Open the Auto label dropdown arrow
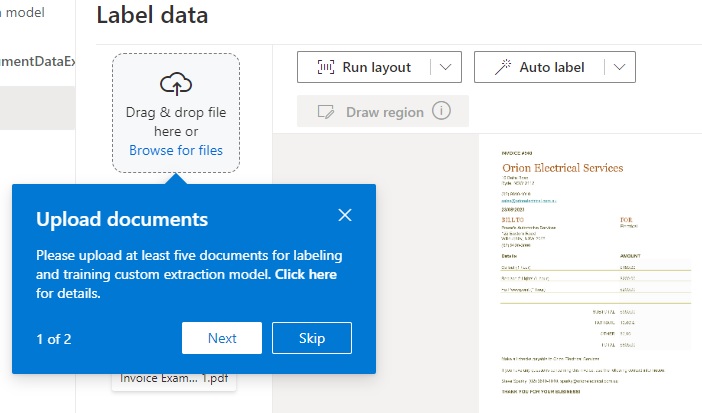Image resolution: width=702 pixels, height=413 pixels. click(620, 67)
